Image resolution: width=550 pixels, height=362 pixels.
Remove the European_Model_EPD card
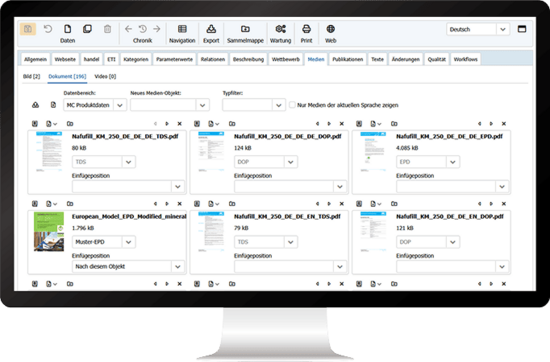click(180, 204)
